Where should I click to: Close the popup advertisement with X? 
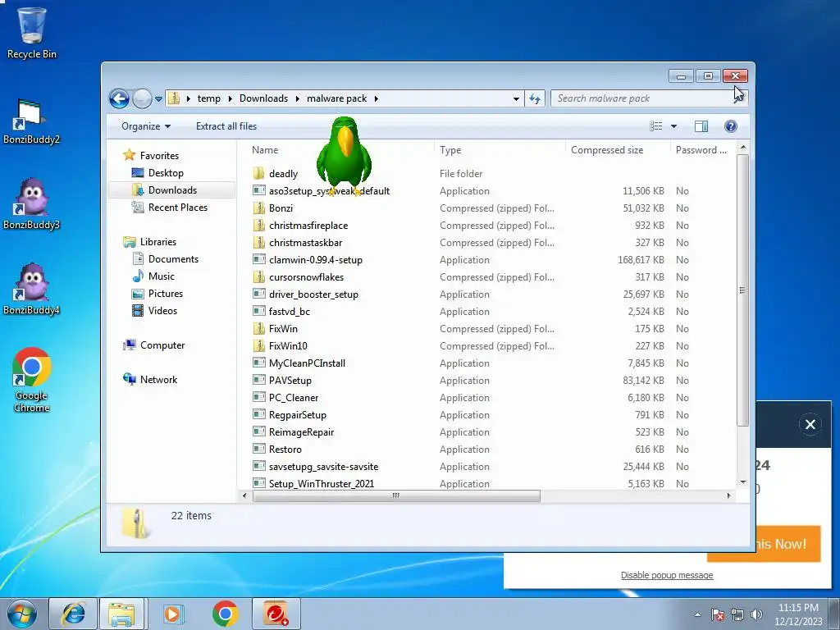coord(810,424)
